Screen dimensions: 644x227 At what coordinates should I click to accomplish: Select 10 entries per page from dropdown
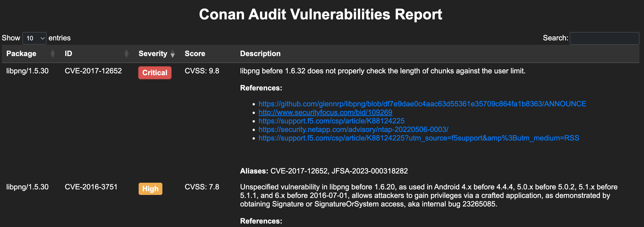[x=35, y=38]
